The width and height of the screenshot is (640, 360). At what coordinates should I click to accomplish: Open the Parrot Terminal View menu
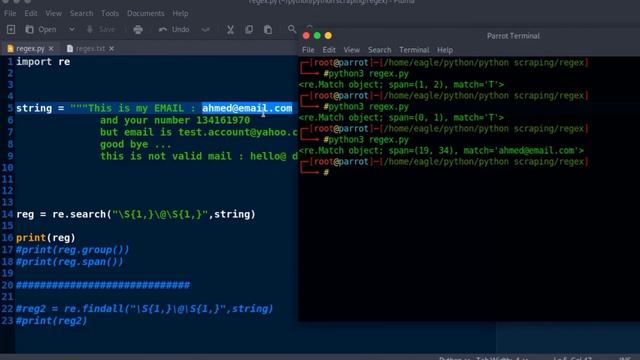pos(351,50)
